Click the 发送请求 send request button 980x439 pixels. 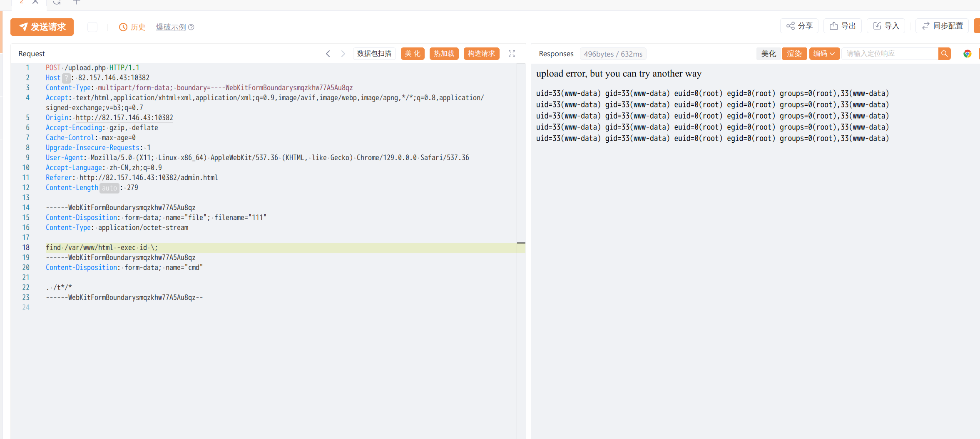(42, 27)
